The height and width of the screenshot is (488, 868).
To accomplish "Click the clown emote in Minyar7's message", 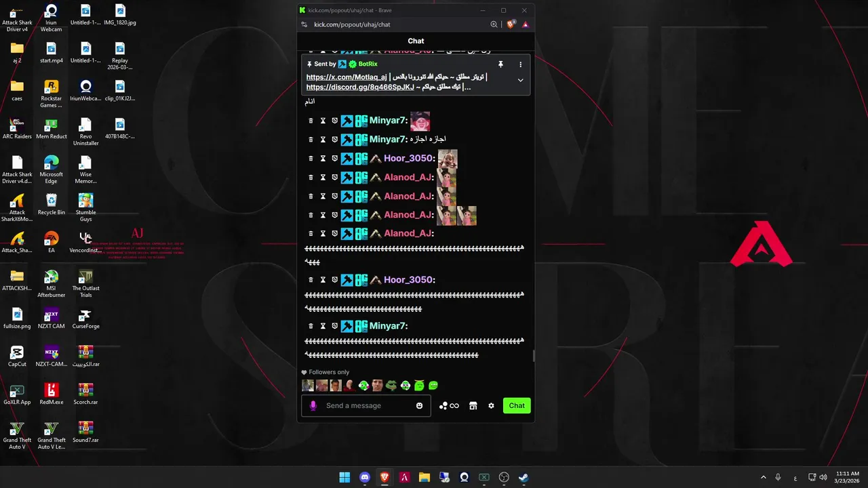I will pos(420,121).
